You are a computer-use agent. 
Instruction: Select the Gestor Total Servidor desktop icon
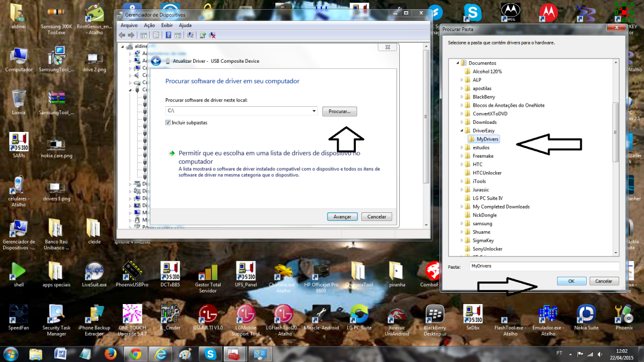pos(208,277)
